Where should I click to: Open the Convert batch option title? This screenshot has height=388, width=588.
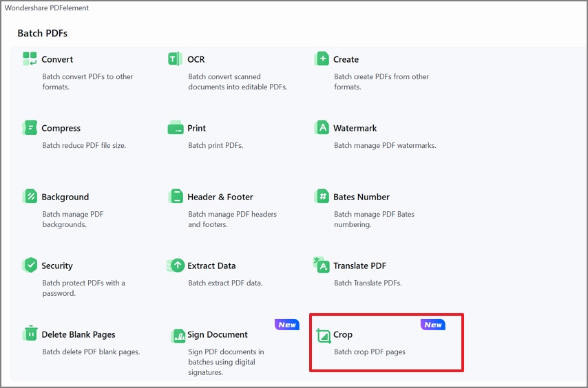coord(57,59)
